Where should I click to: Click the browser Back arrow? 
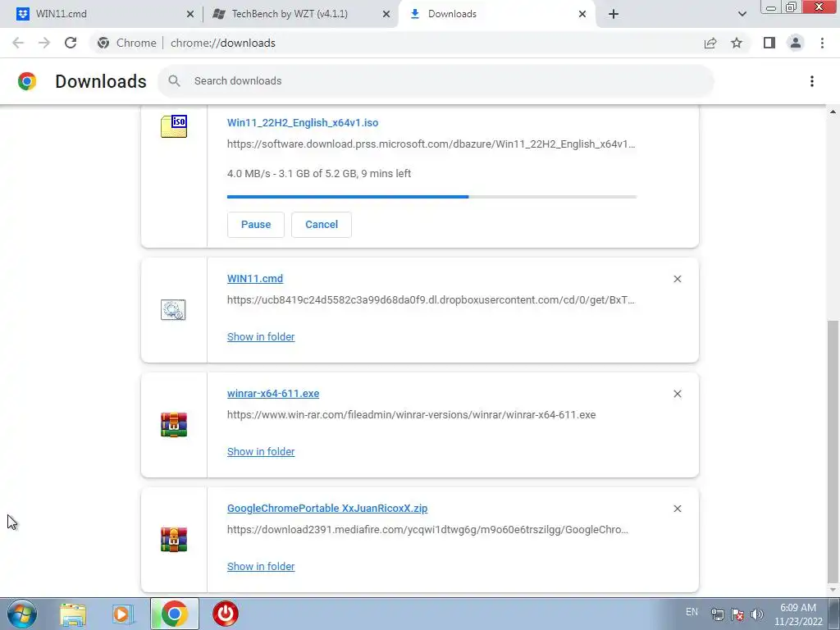point(18,43)
